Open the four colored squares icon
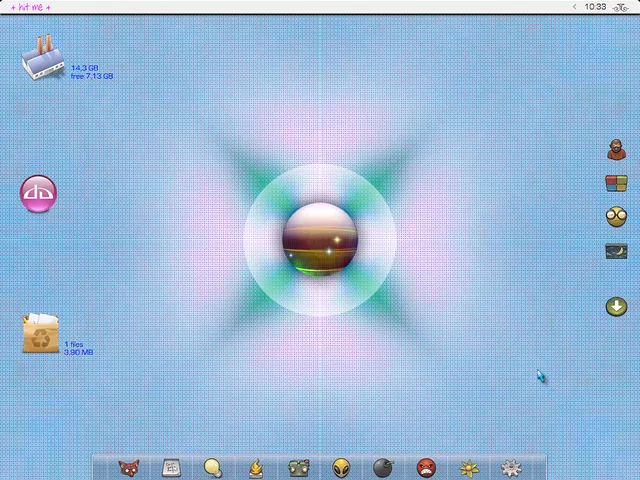This screenshot has height=480, width=640. (616, 183)
